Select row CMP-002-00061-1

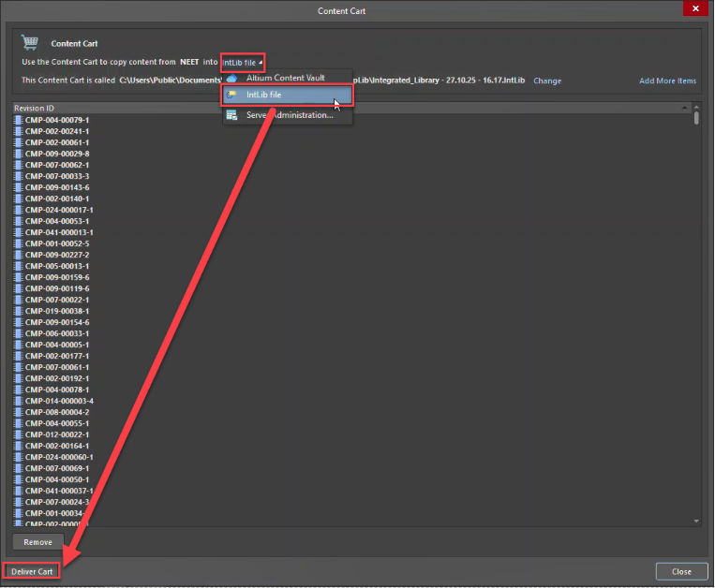[353, 142]
